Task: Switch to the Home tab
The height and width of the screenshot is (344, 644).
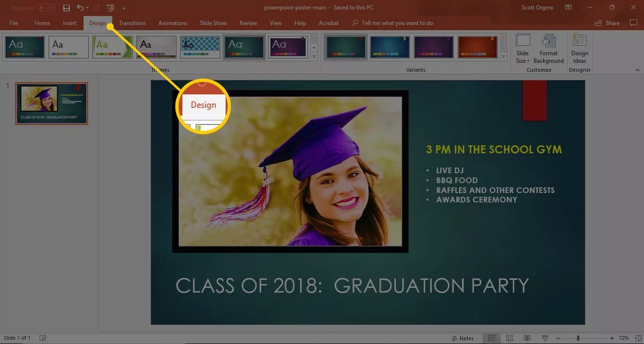Action: (42, 23)
